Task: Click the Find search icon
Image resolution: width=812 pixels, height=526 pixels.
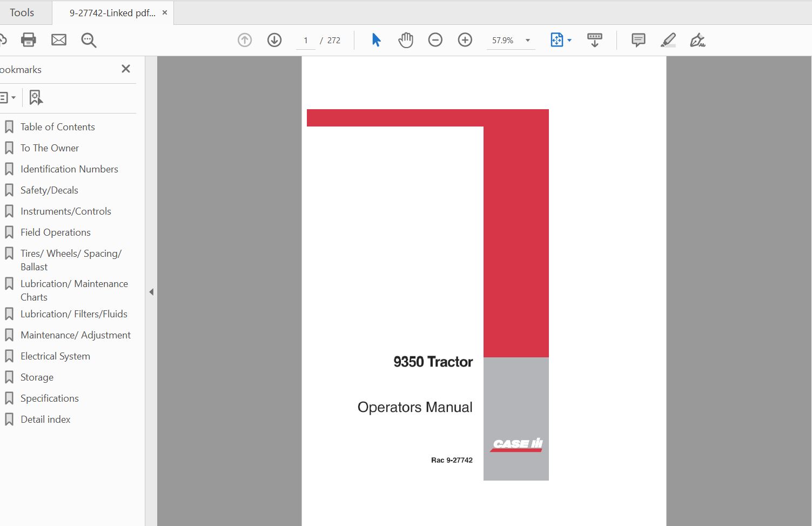Action: 89,40
